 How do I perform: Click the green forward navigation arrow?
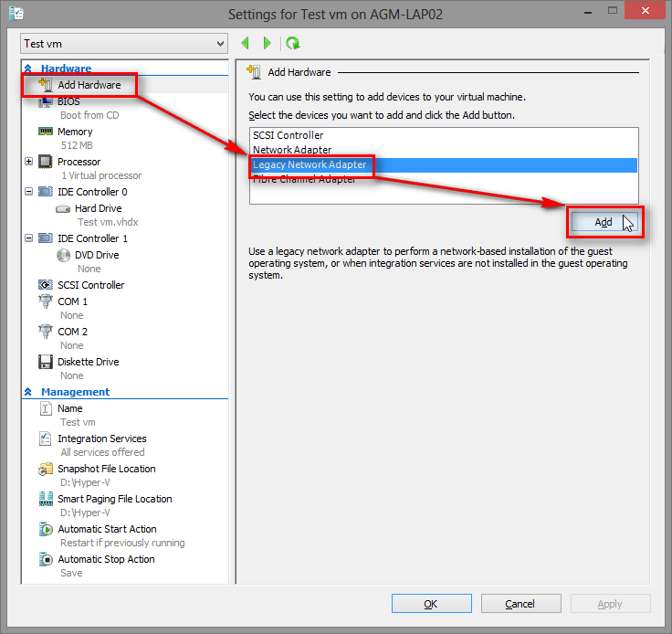(267, 43)
